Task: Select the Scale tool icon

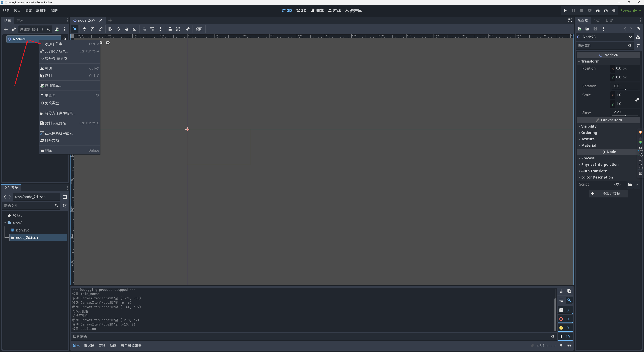Action: pyautogui.click(x=100, y=29)
